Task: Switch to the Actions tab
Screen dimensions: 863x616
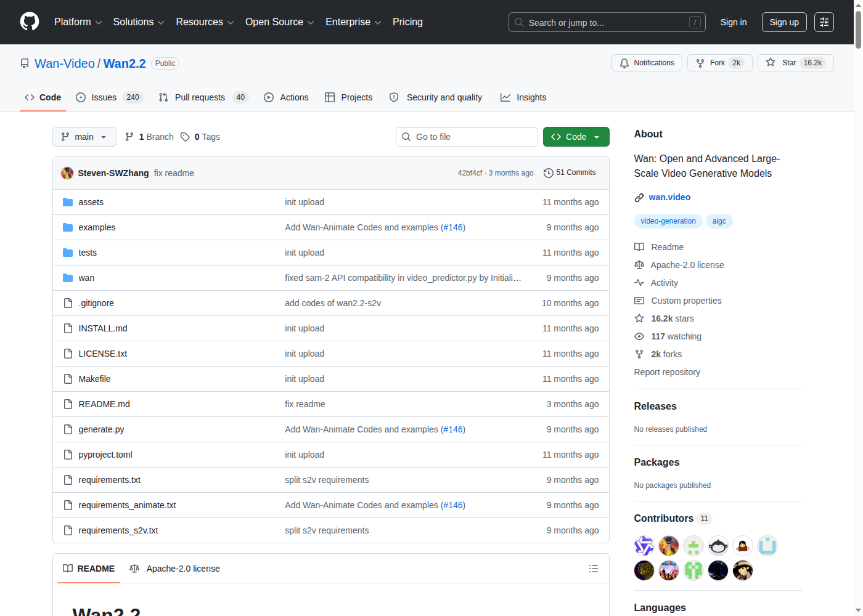Action: pyautogui.click(x=286, y=97)
